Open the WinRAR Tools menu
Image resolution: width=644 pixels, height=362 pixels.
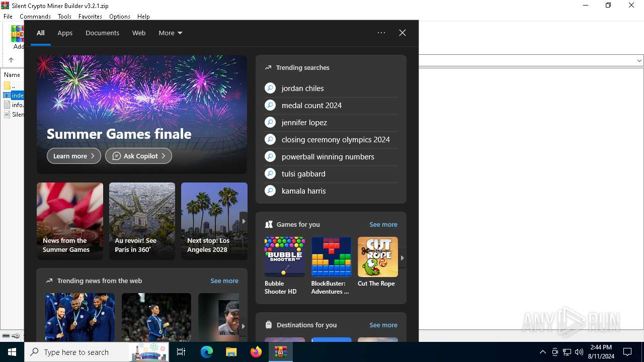[64, 17]
